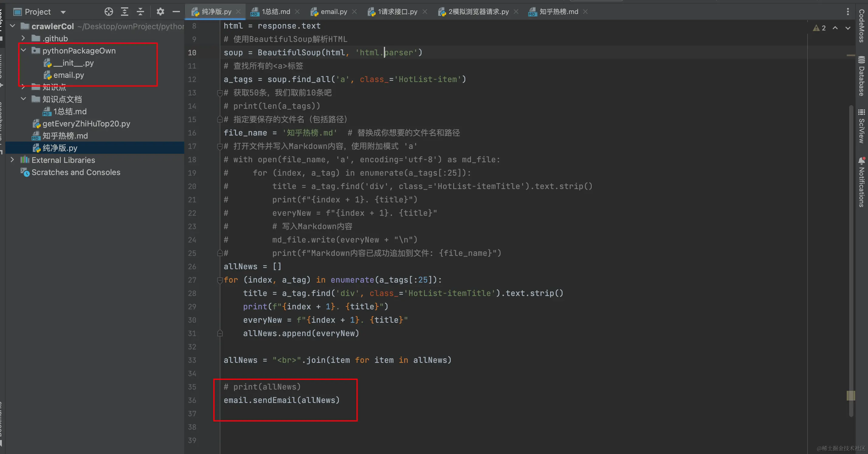The width and height of the screenshot is (868, 454).
Task: Toggle comment fold on line 17
Action: point(220,146)
